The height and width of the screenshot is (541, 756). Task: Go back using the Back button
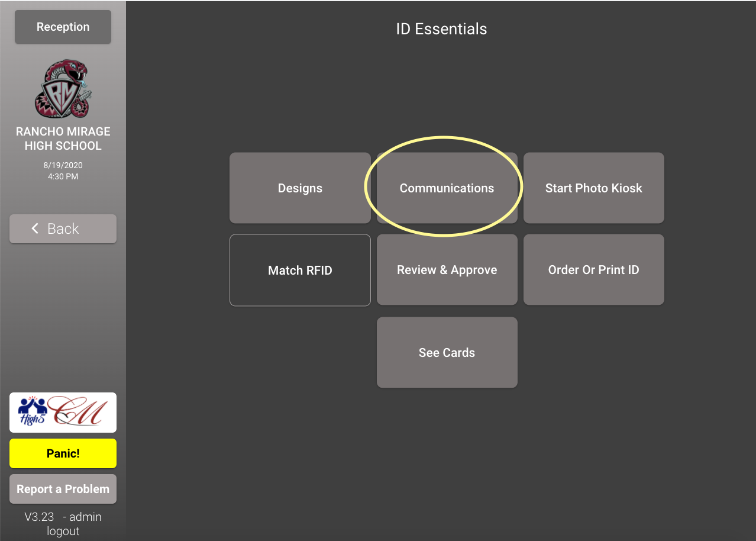tap(63, 229)
